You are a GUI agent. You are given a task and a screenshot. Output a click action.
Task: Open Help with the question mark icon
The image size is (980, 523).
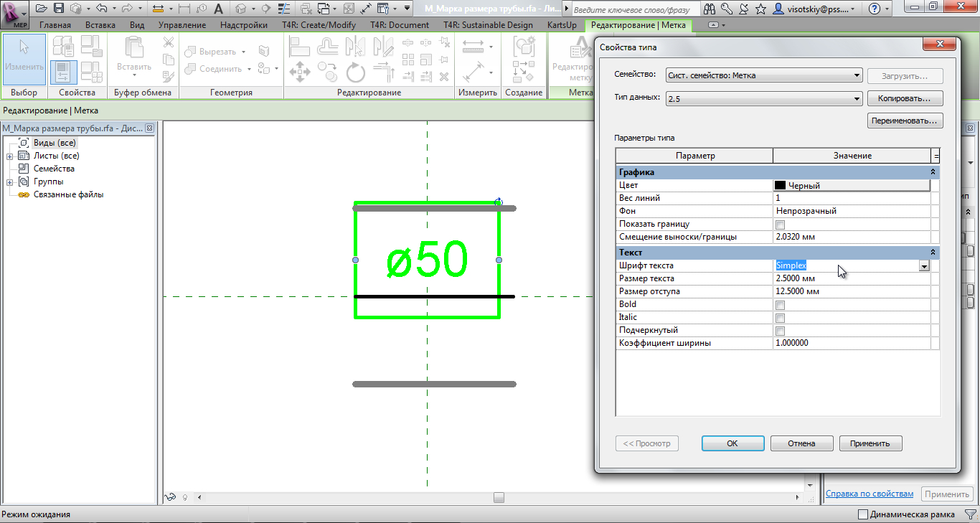click(x=874, y=9)
